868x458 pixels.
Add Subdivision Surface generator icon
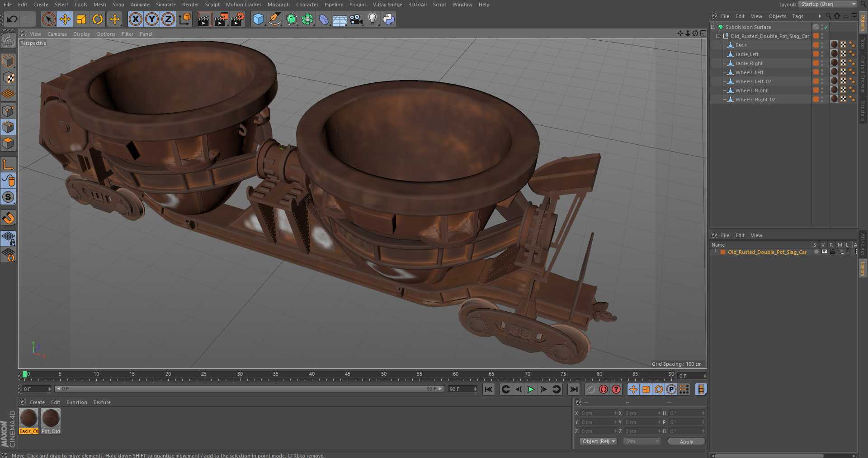tap(291, 19)
